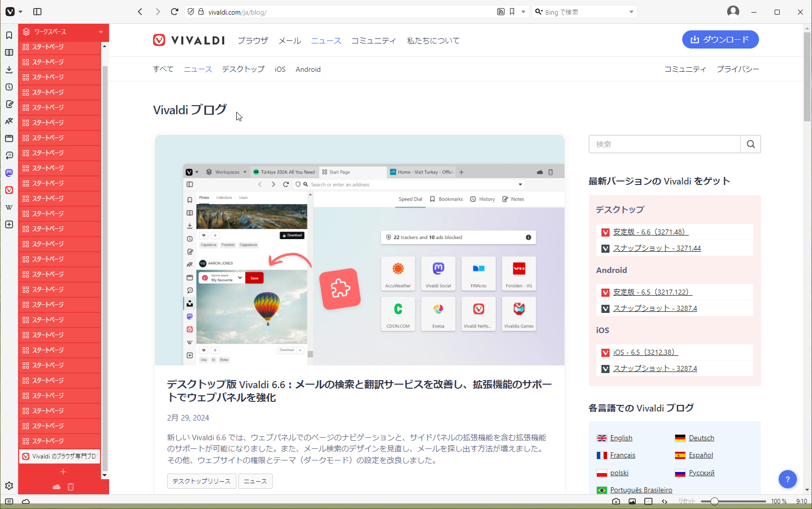This screenshot has width=812, height=509.
Task: Open the History panel
Action: coord(9,86)
